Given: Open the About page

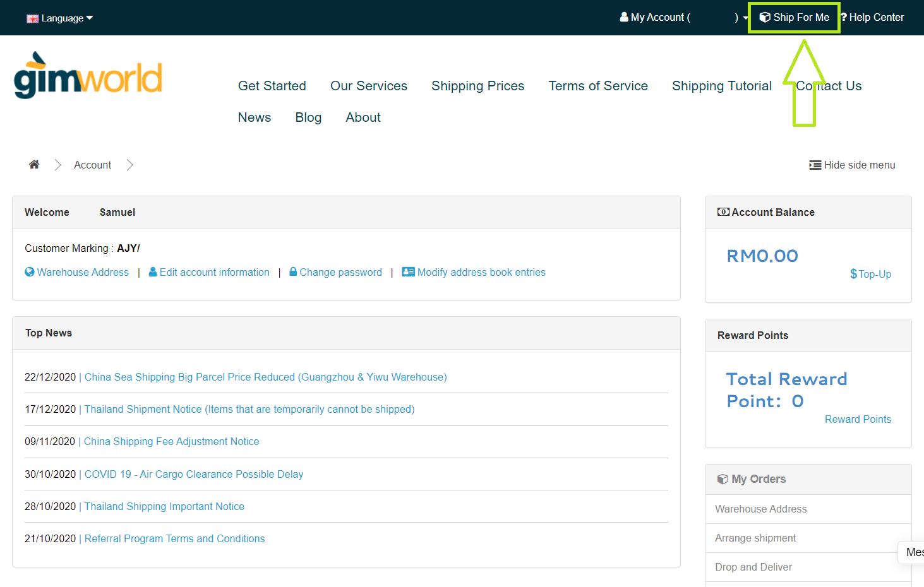Looking at the screenshot, I should pos(363,117).
